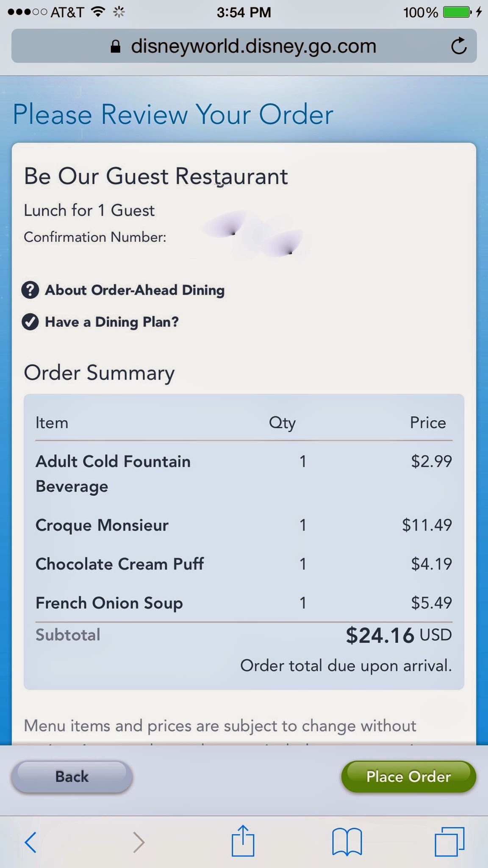Image resolution: width=488 pixels, height=868 pixels.
Task: Tap the Croque Monsieur order row
Action: tap(102, 525)
